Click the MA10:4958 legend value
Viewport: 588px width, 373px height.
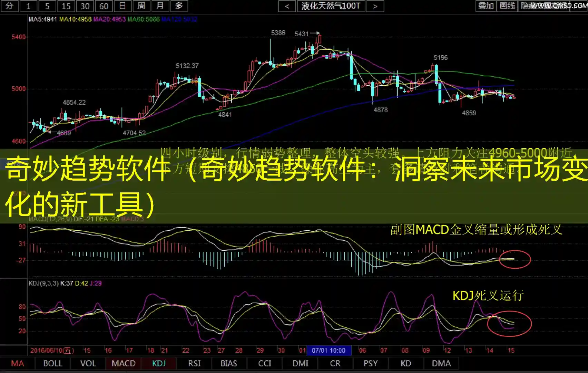tap(76, 19)
